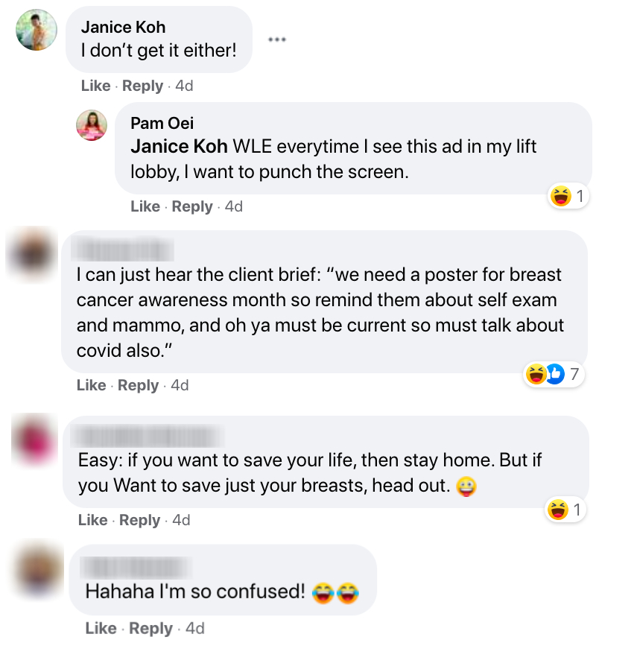Like Pam Oei's reply

[x=145, y=206]
